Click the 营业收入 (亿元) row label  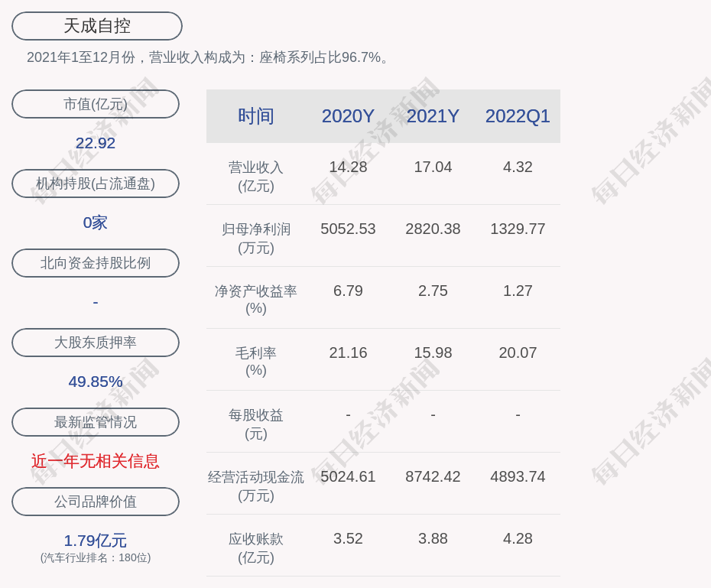coord(256,177)
